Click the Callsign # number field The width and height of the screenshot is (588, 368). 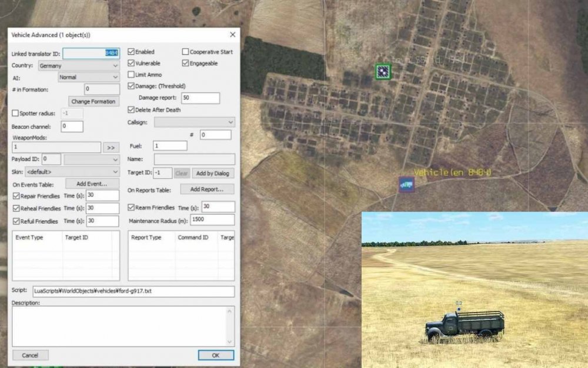216,135
